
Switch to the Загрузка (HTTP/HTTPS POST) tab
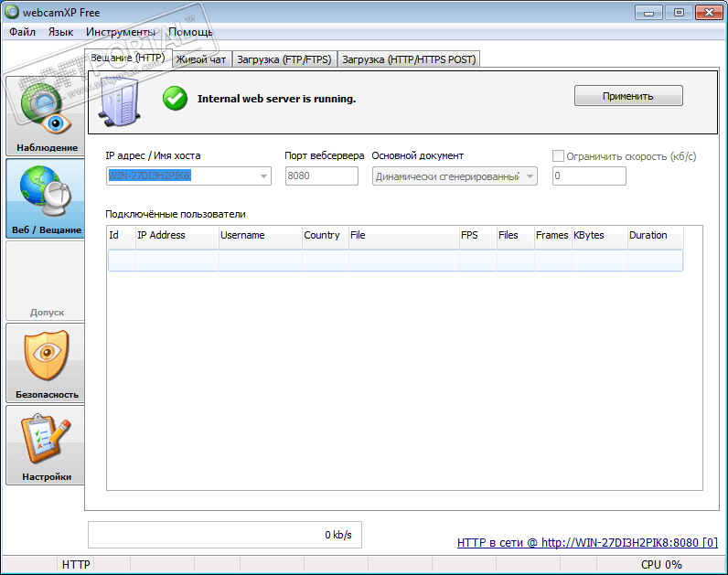pos(409,59)
